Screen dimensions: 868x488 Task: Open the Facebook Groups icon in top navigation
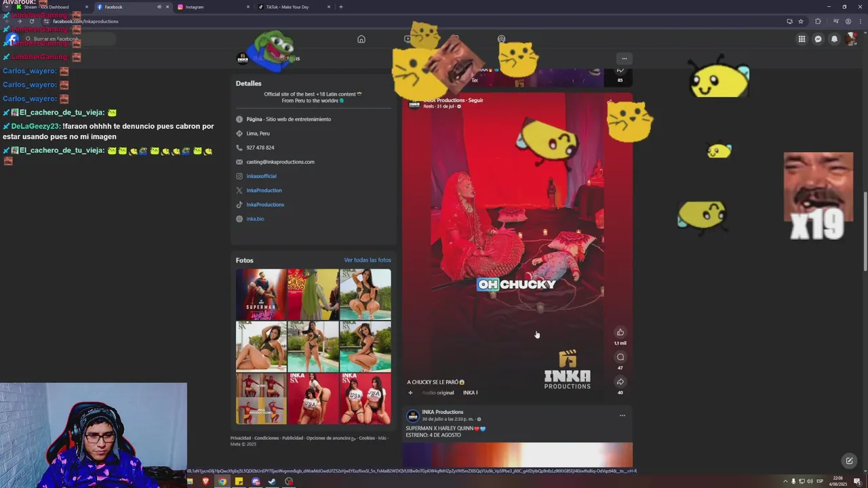[501, 39]
